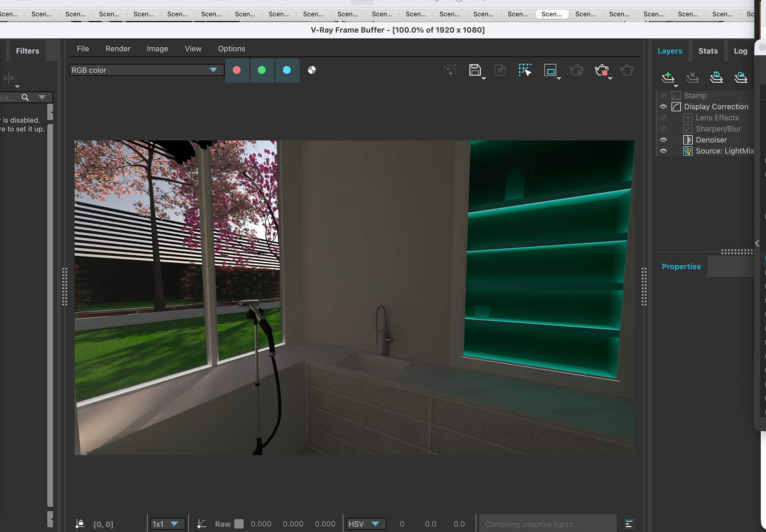Toggle the mono/alpha channel view icon
Image resolution: width=766 pixels, height=532 pixels.
click(312, 70)
